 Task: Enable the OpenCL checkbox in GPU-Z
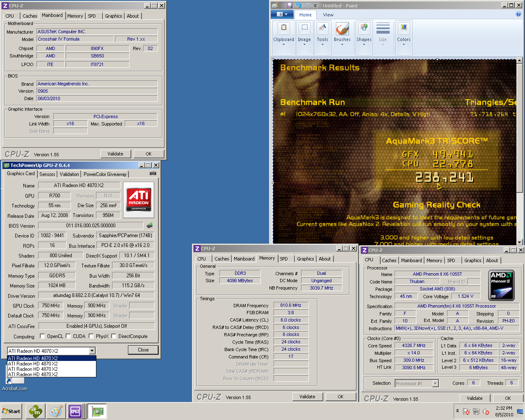(42, 336)
